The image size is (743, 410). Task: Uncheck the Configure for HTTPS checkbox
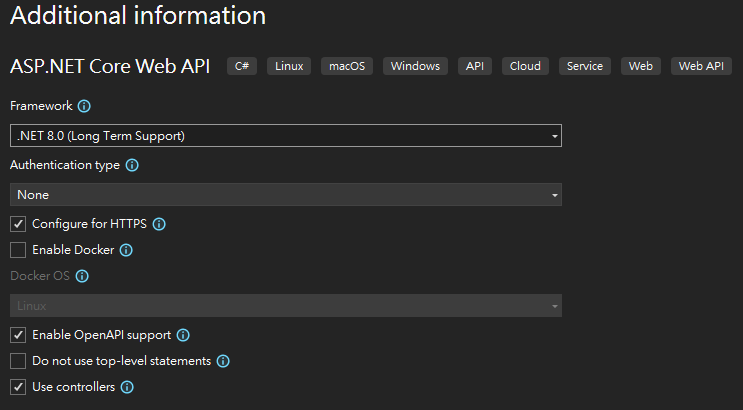pyautogui.click(x=18, y=224)
